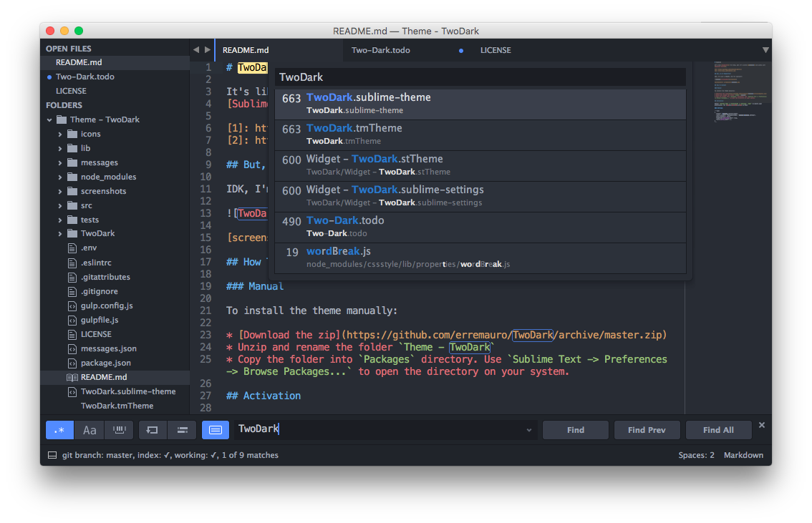812x523 pixels.
Task: Click the gulpfile.js code file icon
Action: pos(72,321)
